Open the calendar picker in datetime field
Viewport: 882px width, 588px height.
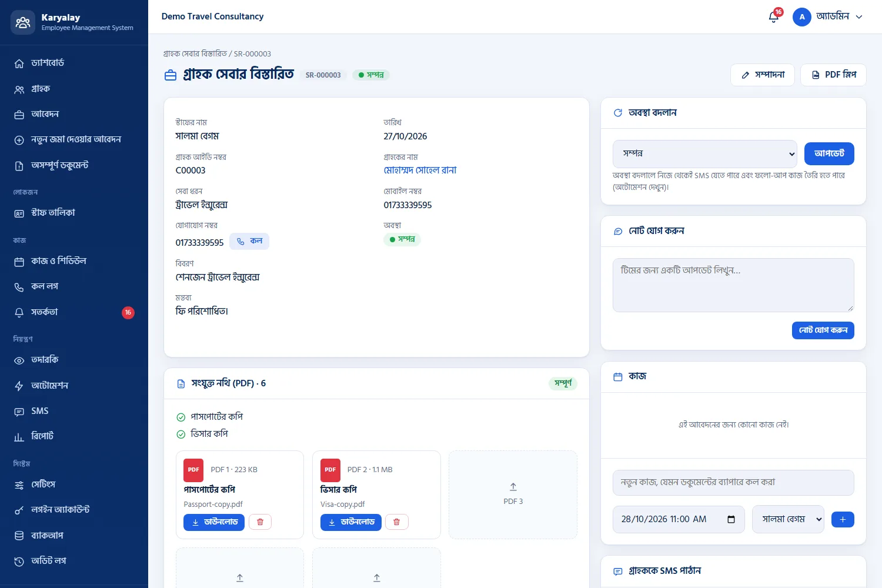pyautogui.click(x=731, y=519)
